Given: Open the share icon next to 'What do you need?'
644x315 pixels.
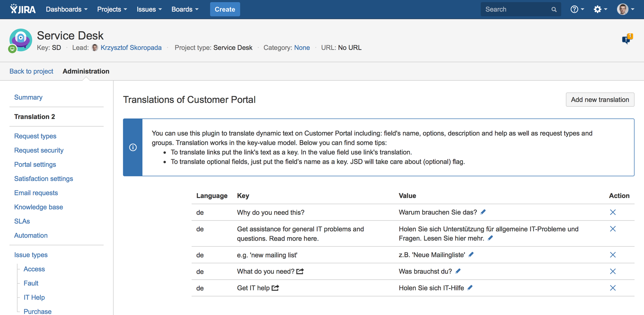Looking at the screenshot, I should [x=300, y=271].
